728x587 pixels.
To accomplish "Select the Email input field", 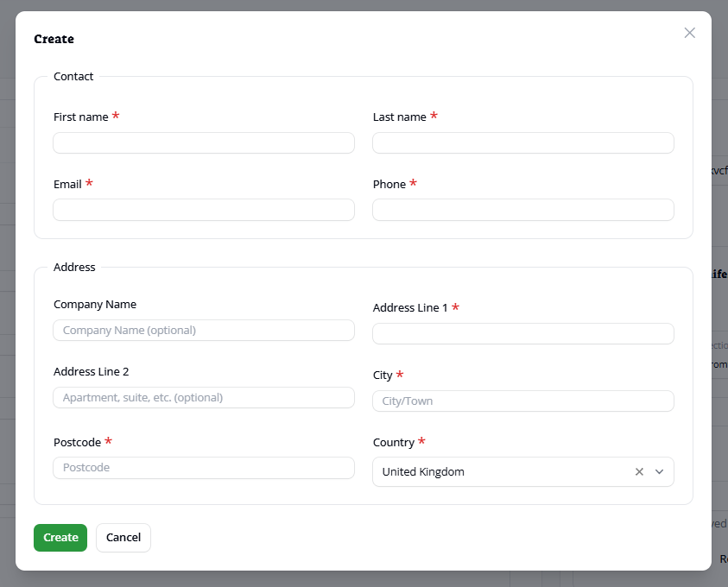I will pos(204,210).
